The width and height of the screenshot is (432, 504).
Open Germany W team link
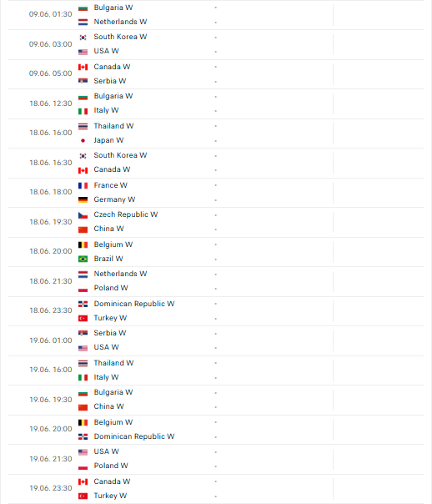click(x=114, y=199)
